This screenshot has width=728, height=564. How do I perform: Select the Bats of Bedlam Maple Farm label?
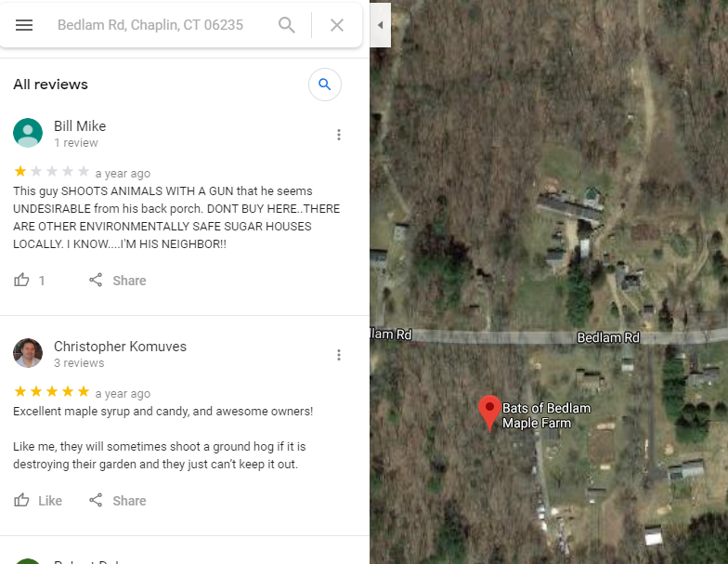point(546,415)
